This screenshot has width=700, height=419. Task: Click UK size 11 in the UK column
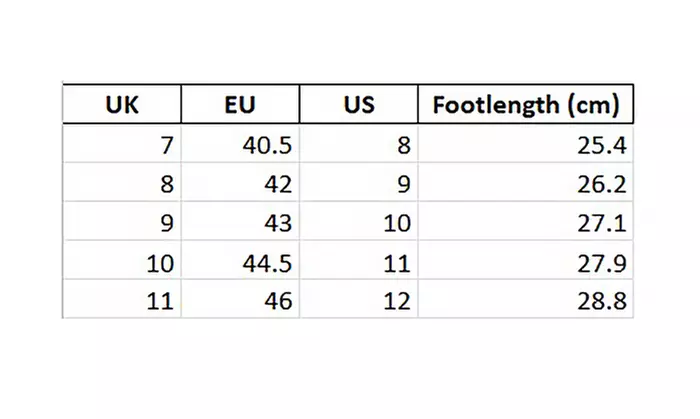[160, 301]
